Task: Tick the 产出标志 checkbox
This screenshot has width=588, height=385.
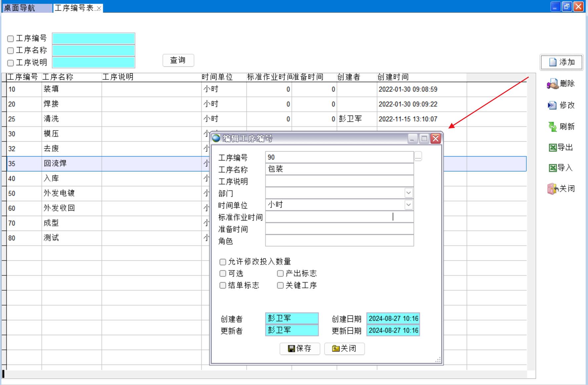Action: click(x=280, y=274)
